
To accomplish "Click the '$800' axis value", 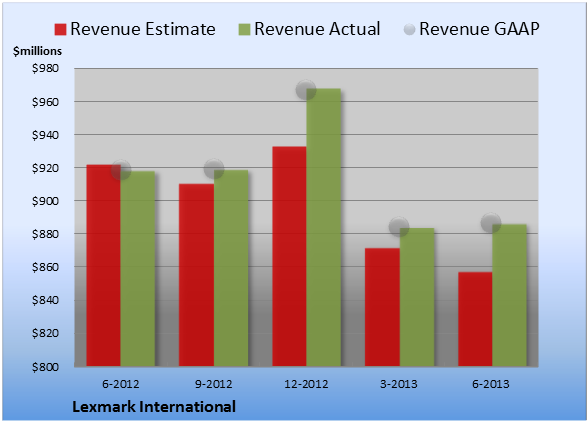I will [x=45, y=366].
